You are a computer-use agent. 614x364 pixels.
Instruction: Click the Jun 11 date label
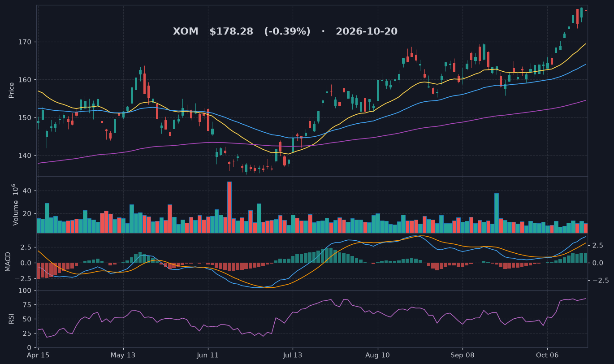click(208, 354)
